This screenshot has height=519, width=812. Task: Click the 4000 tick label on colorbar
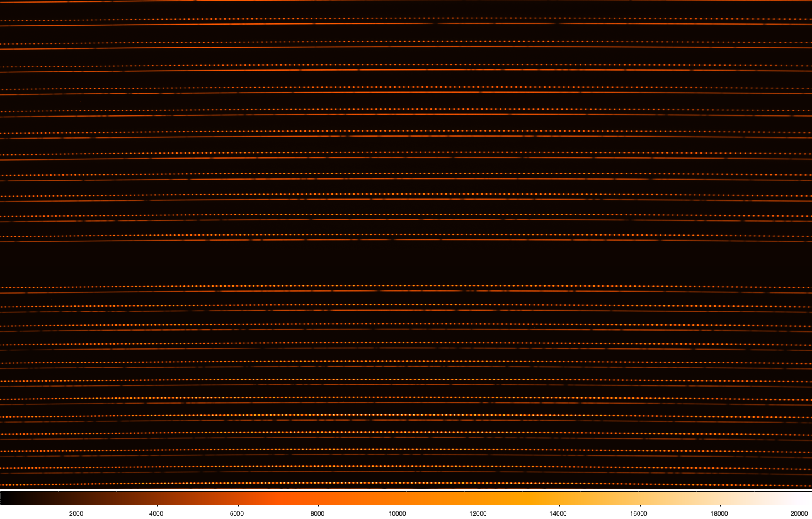click(x=157, y=513)
